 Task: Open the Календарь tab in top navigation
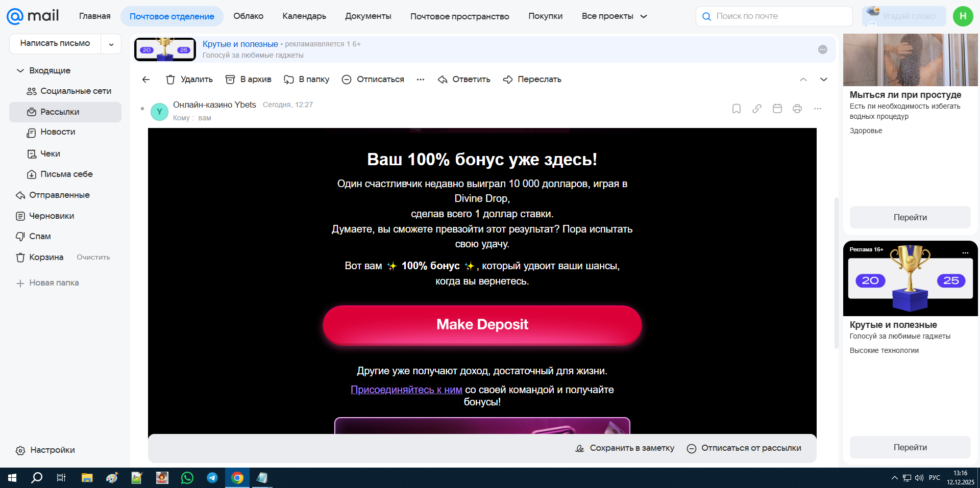(304, 16)
